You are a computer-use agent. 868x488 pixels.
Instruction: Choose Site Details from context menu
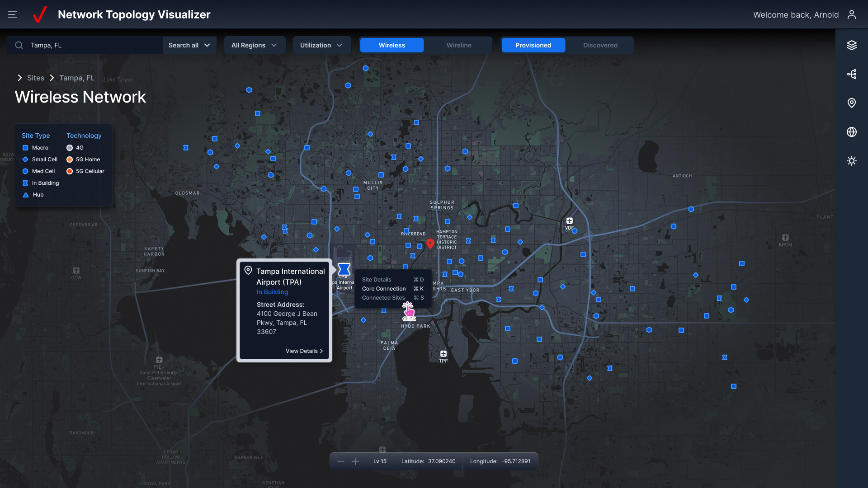(393, 280)
